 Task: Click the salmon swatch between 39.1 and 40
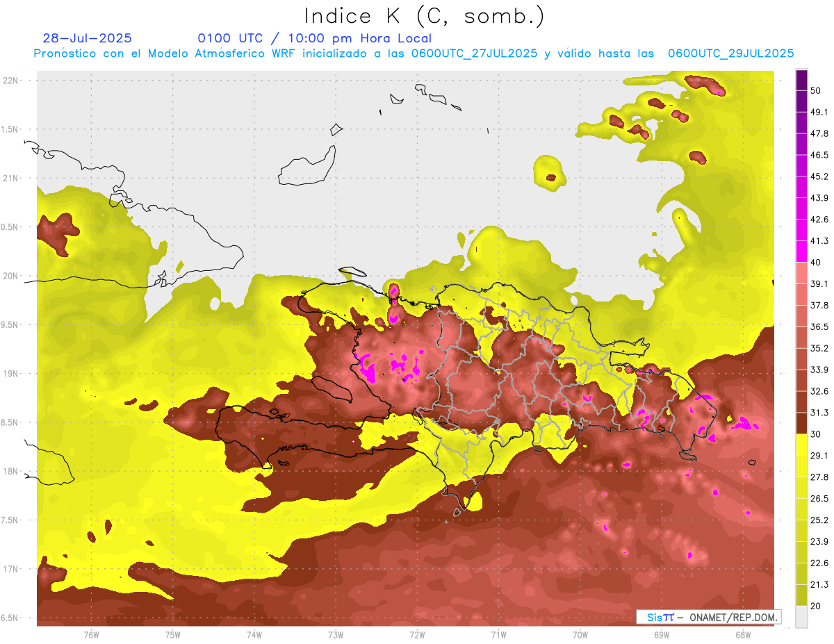(x=802, y=273)
